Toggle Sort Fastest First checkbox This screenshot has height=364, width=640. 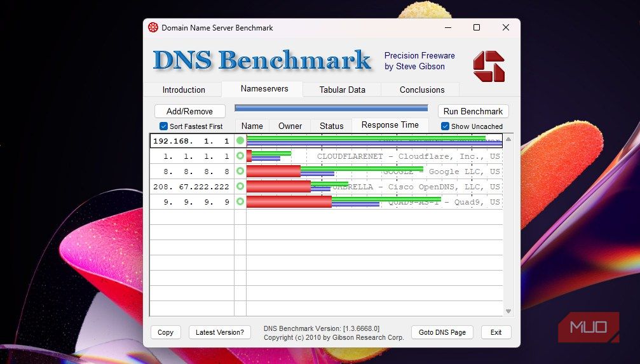(164, 126)
